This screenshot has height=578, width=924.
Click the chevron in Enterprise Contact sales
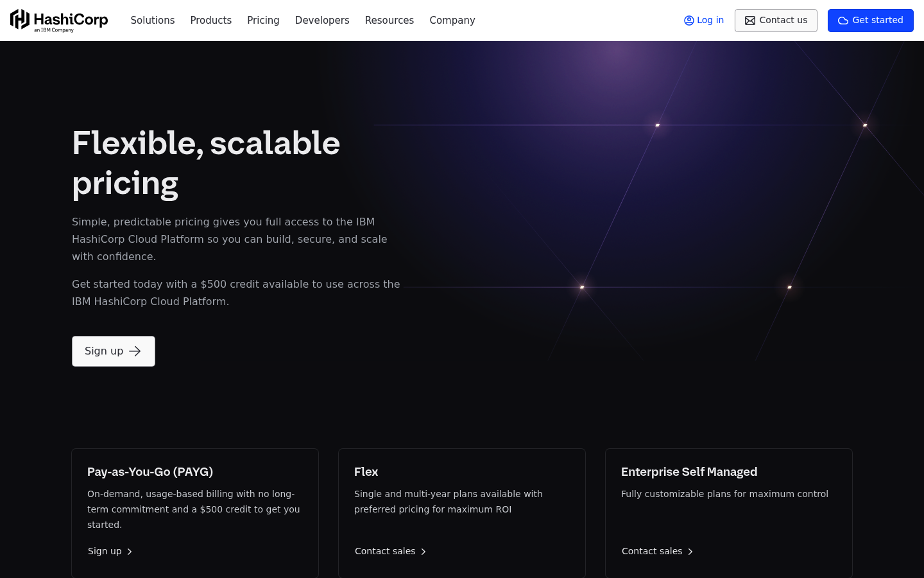click(x=690, y=552)
